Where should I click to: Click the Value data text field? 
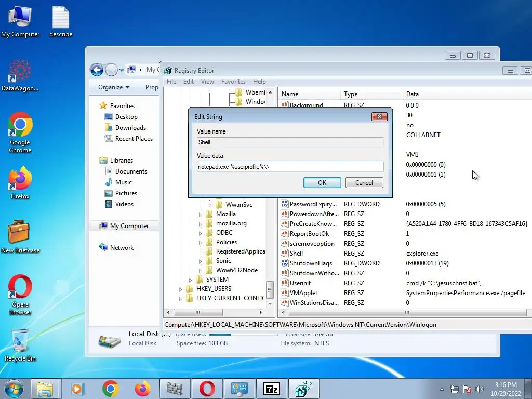(290, 167)
